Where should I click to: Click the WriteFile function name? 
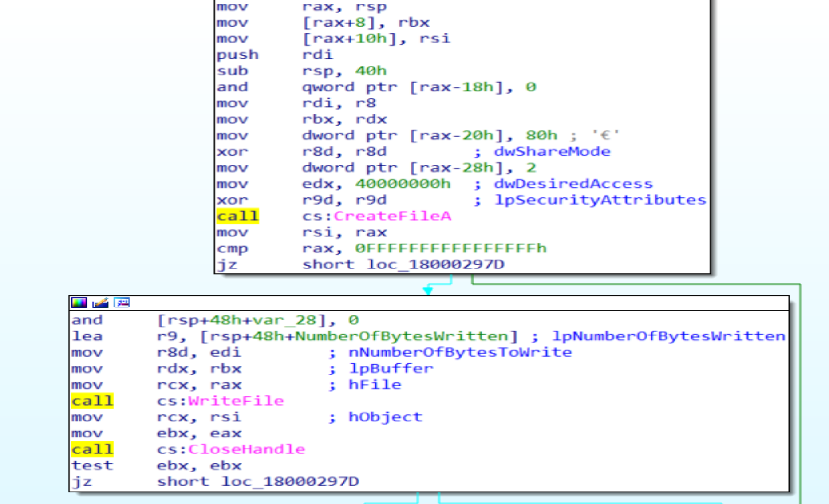coord(236,401)
